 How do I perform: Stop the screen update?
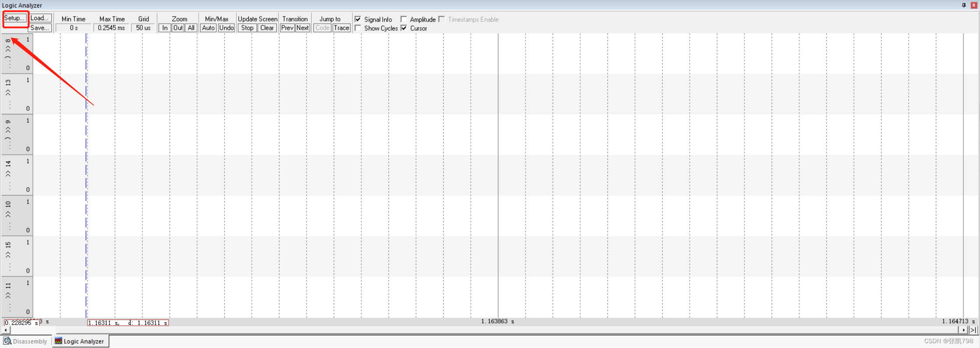click(247, 28)
